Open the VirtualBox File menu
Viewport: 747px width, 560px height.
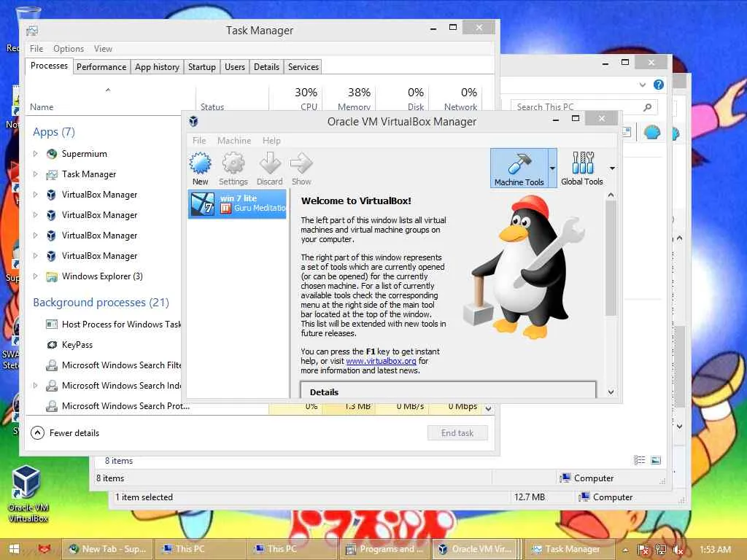[x=199, y=141]
